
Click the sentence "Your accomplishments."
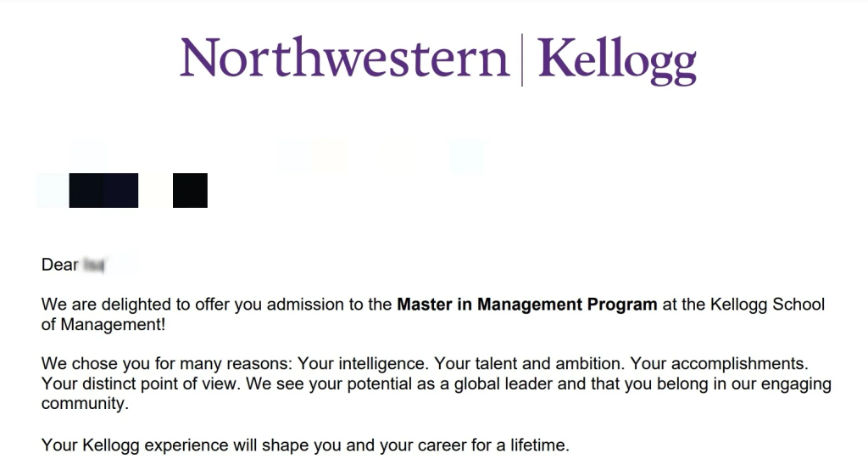[x=721, y=364]
